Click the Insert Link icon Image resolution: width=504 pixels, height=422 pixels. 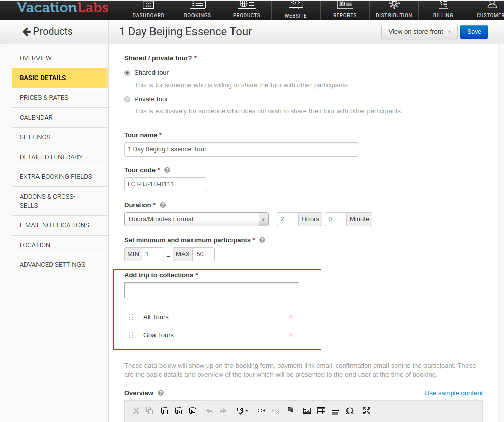pos(261,411)
